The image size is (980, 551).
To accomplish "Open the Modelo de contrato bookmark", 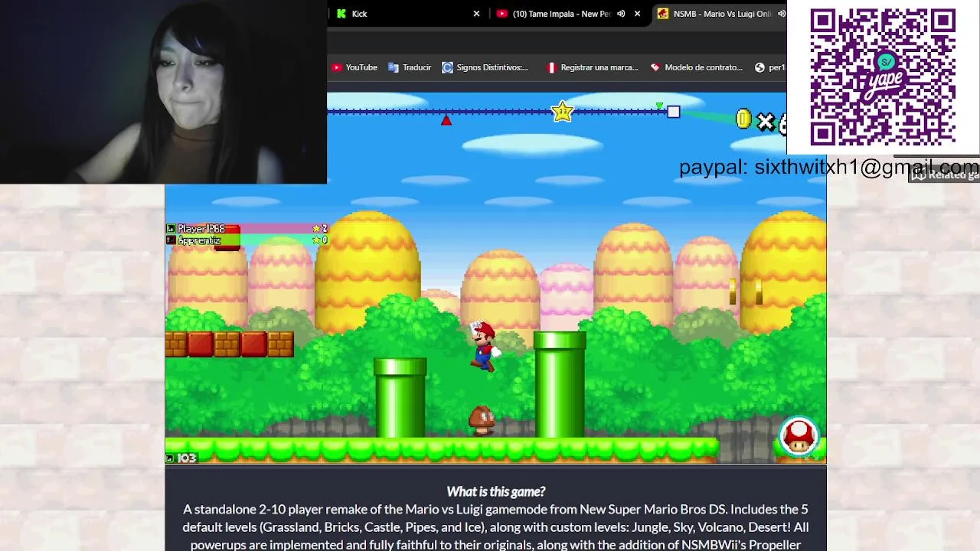I will click(x=697, y=67).
